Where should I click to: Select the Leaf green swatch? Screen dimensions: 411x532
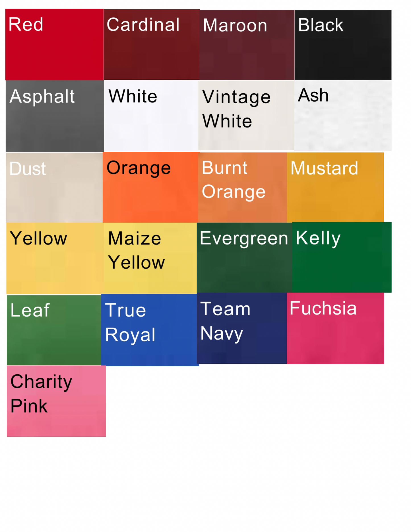(54, 330)
